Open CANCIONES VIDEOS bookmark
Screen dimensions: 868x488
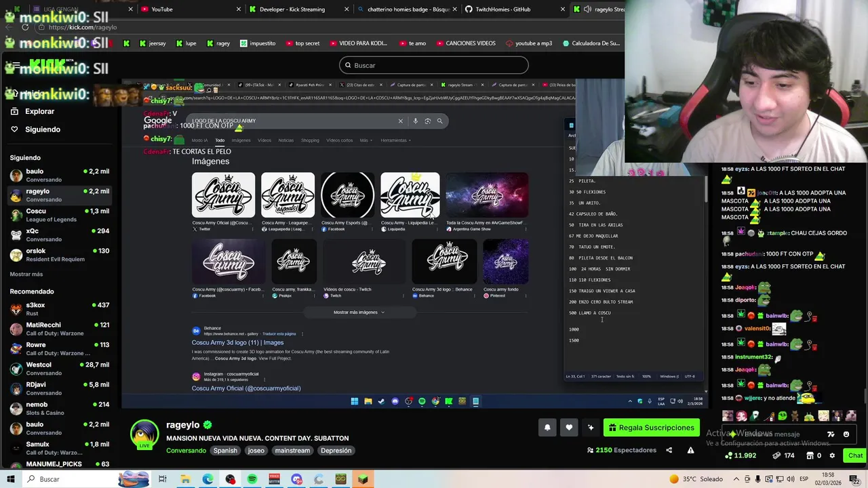(465, 43)
